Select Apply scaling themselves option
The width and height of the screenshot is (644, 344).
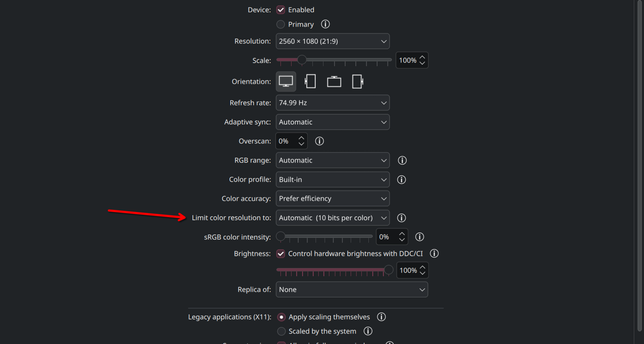(x=281, y=317)
